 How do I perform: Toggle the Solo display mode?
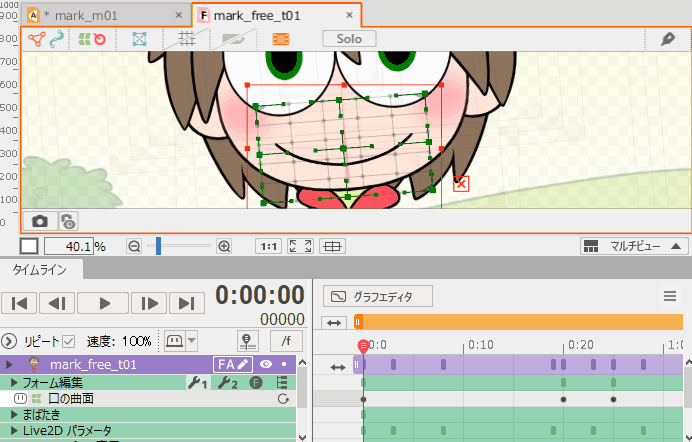[349, 39]
